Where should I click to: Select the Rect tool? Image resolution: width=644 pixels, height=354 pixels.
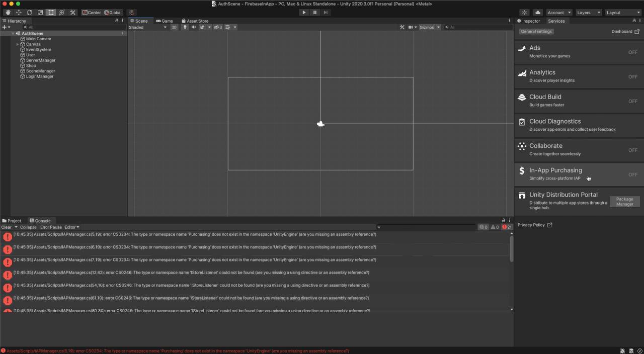pos(51,12)
